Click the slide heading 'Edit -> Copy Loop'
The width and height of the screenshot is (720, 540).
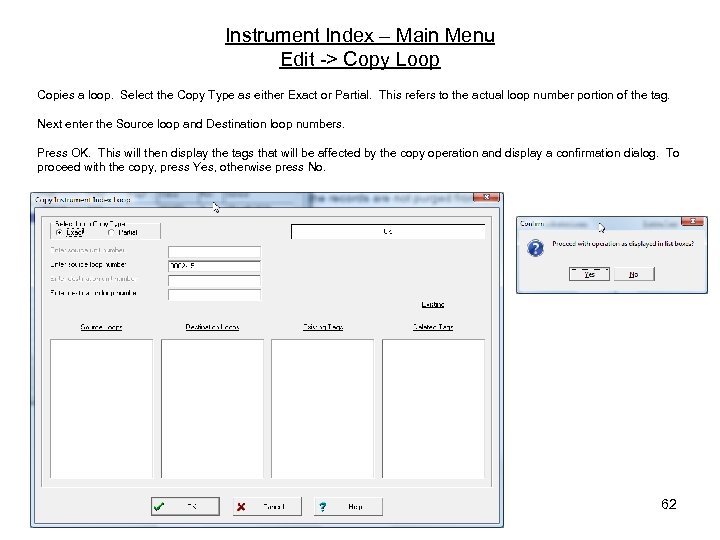pos(360,59)
